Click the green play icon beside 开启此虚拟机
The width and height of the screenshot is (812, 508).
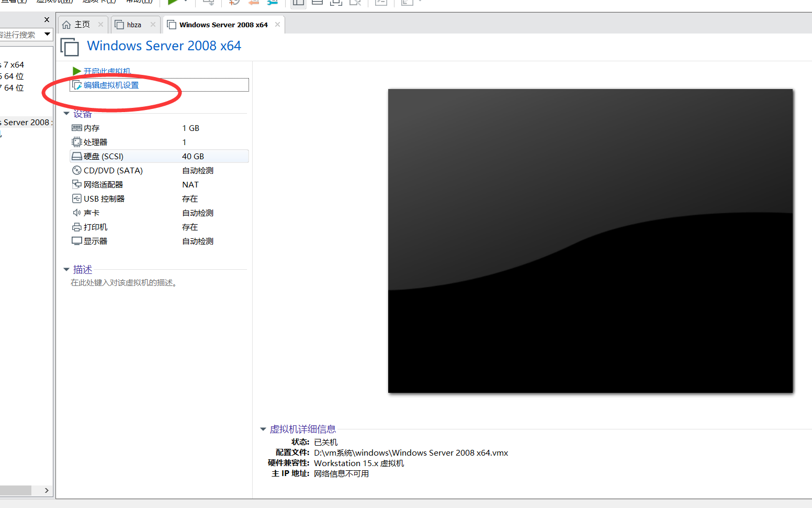[76, 71]
